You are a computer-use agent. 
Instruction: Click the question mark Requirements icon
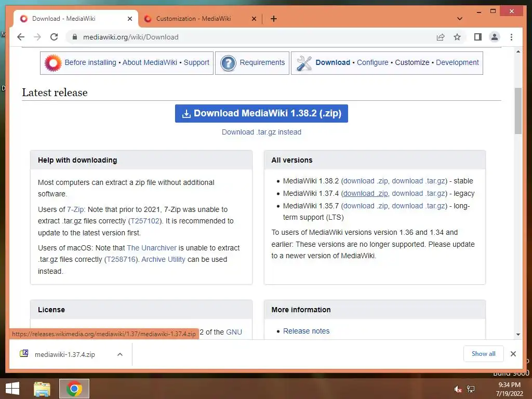coord(228,63)
